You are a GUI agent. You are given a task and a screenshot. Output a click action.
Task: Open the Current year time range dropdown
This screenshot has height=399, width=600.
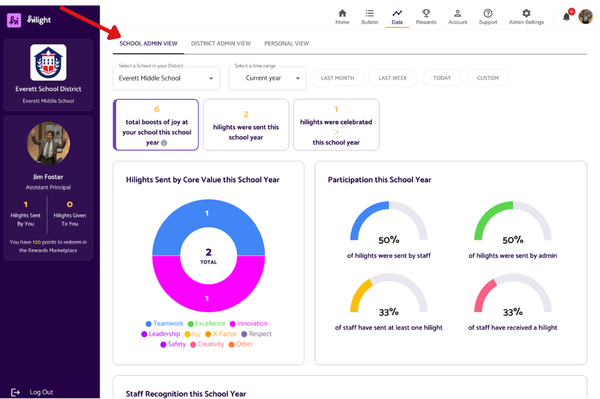coord(267,78)
